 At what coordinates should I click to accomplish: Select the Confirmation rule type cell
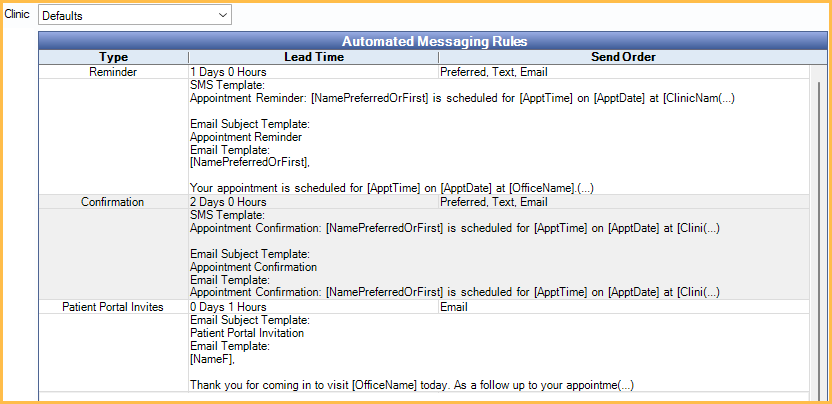pyautogui.click(x=113, y=202)
